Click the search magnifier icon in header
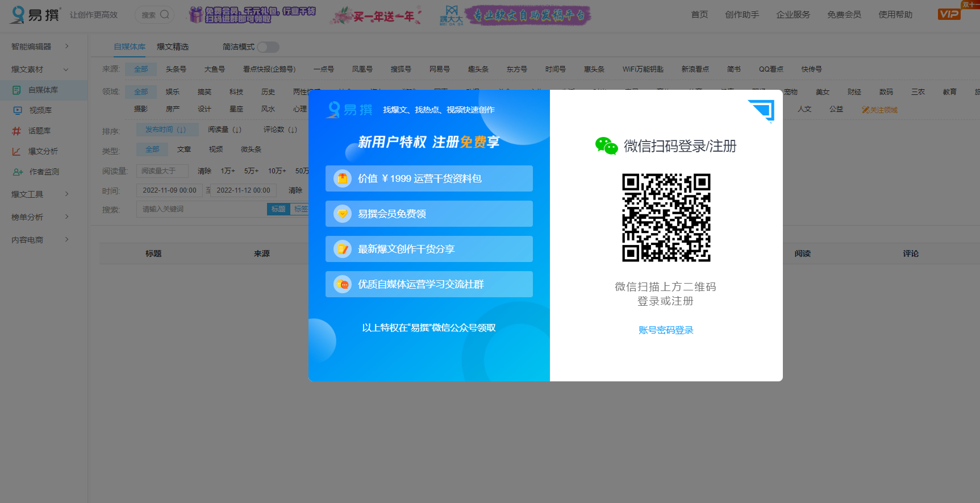 point(165,15)
